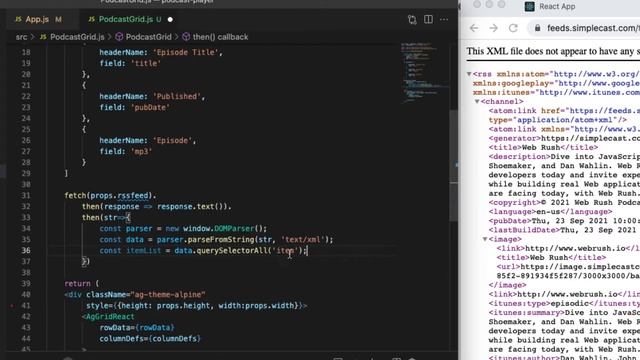Open the editor more actions ellipsis menu
640x360 pixels.
444,19
